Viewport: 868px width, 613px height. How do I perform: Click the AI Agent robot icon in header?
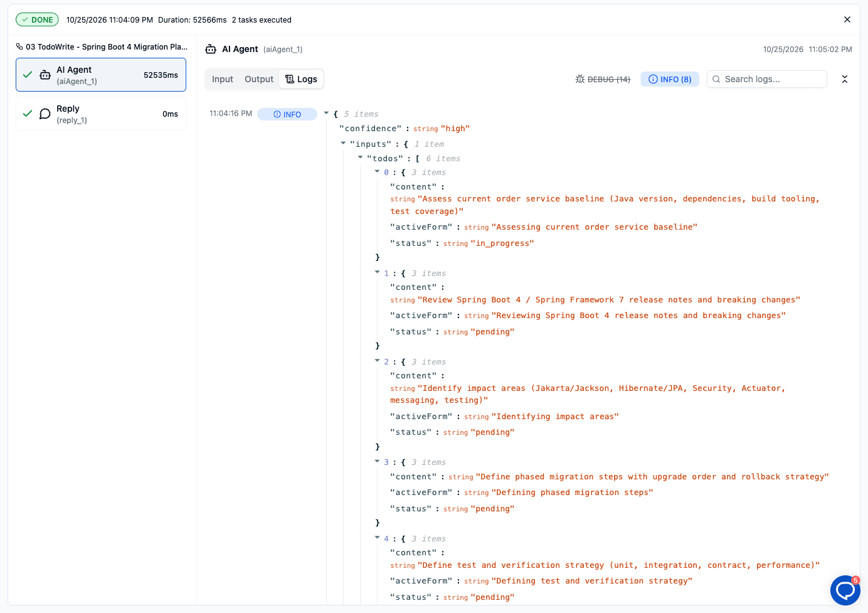(211, 49)
